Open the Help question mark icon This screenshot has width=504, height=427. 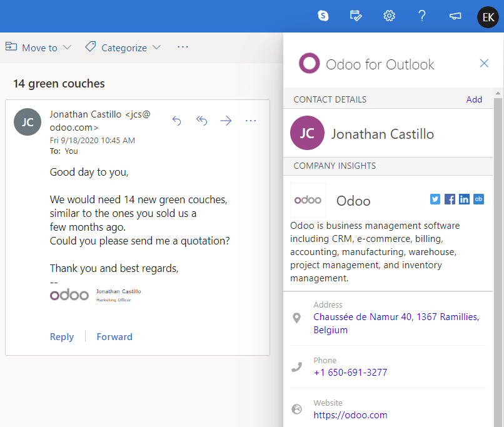pos(422,16)
